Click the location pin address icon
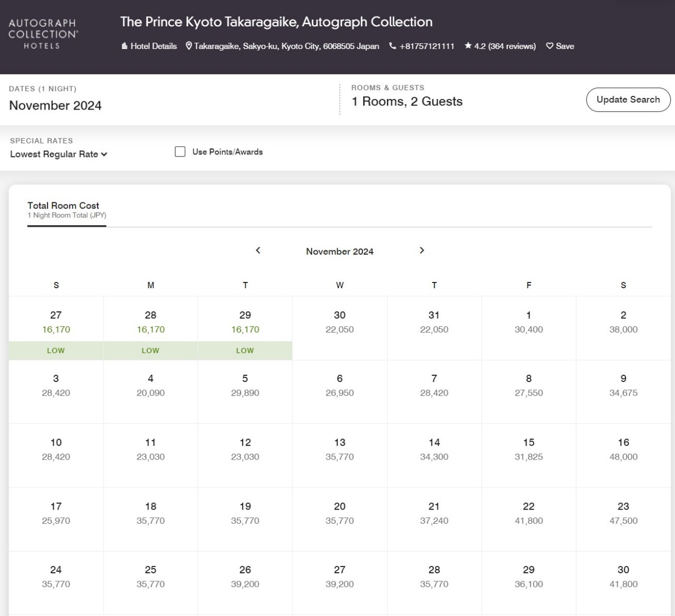This screenshot has width=675, height=616. [189, 46]
